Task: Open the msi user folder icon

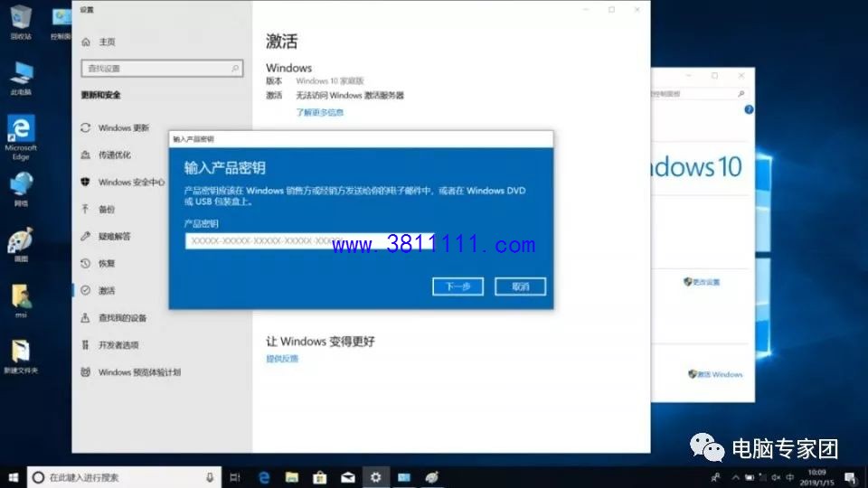Action: point(21,302)
